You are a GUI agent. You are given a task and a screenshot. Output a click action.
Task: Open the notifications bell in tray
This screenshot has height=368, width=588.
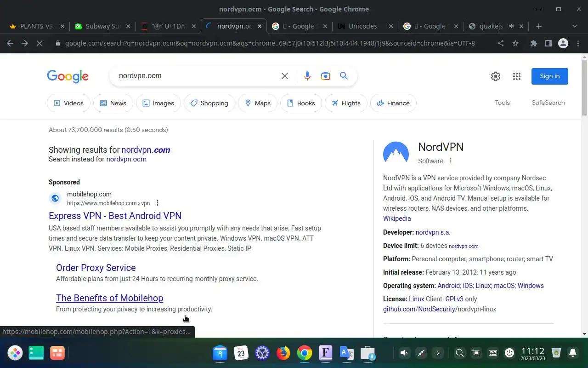[x=573, y=353]
